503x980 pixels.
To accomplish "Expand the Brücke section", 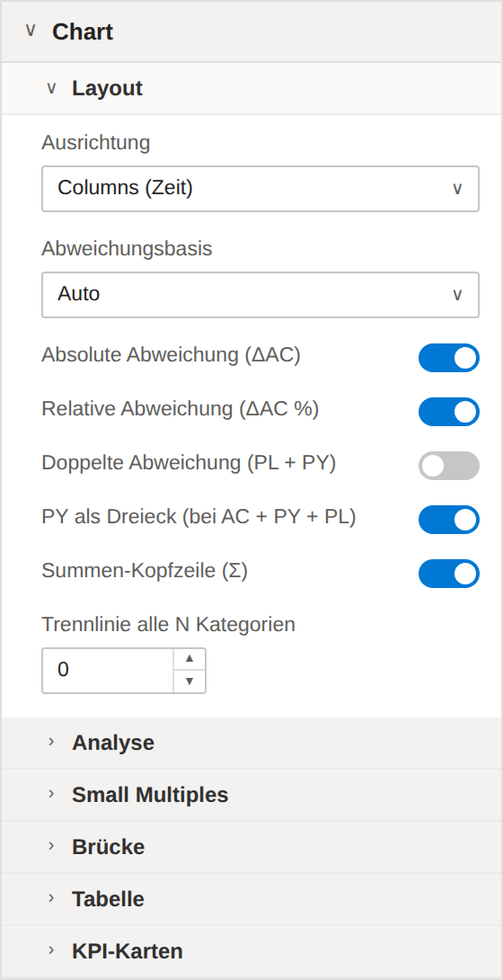I will pyautogui.click(x=251, y=847).
